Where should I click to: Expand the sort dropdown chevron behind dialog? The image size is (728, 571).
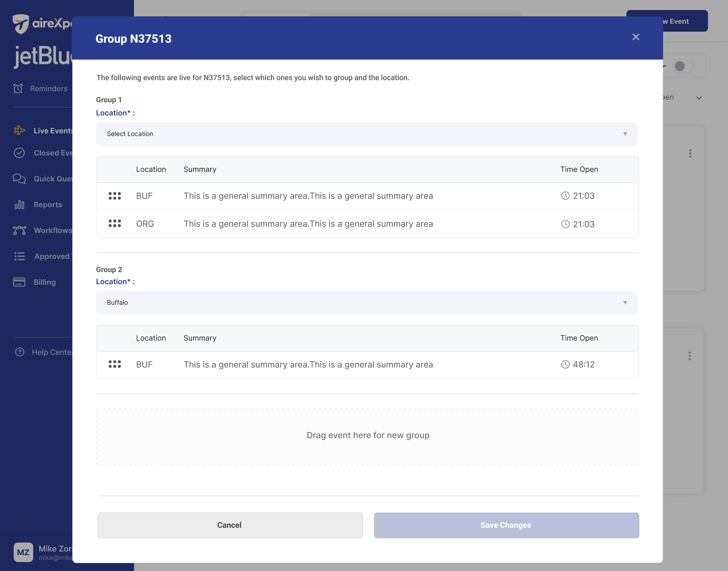pyautogui.click(x=699, y=98)
